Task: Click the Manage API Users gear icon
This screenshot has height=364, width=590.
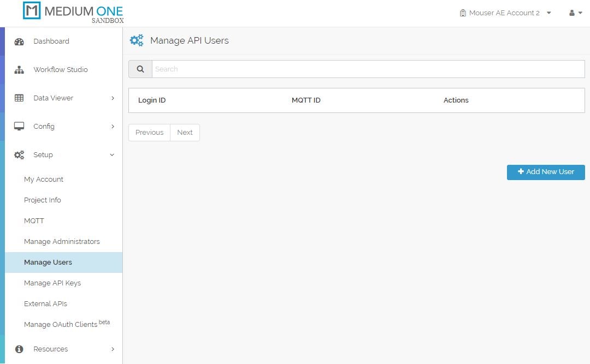Action: pyautogui.click(x=136, y=40)
